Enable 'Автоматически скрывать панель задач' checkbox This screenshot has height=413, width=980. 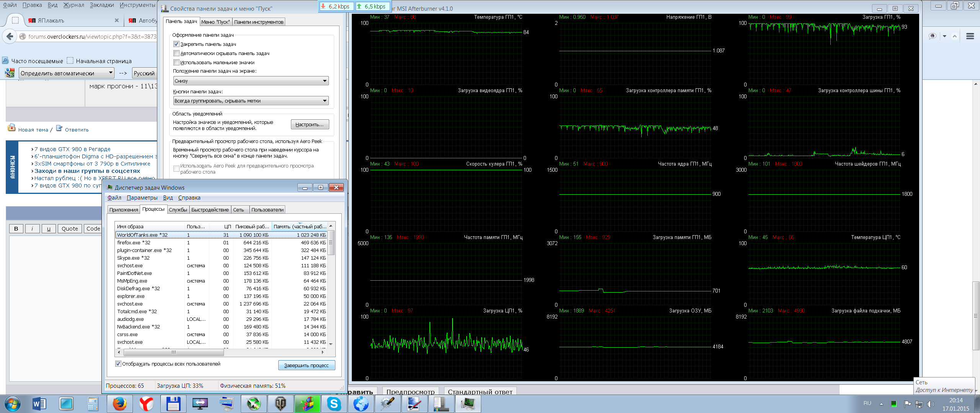pos(176,54)
